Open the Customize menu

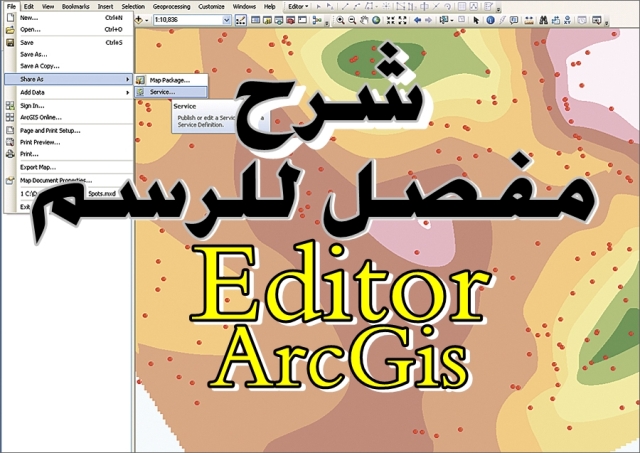211,7
